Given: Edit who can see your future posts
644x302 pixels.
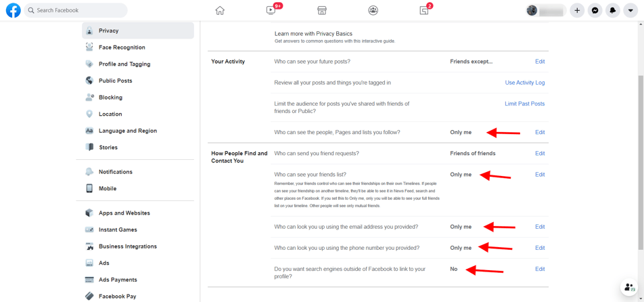Looking at the screenshot, I should pos(540,62).
